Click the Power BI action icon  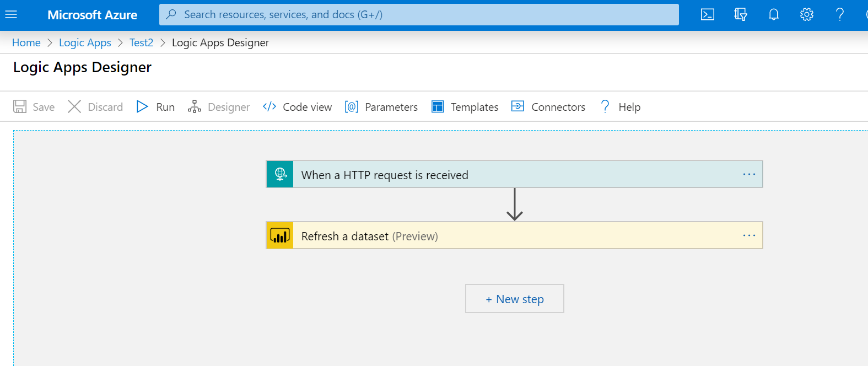pos(280,236)
